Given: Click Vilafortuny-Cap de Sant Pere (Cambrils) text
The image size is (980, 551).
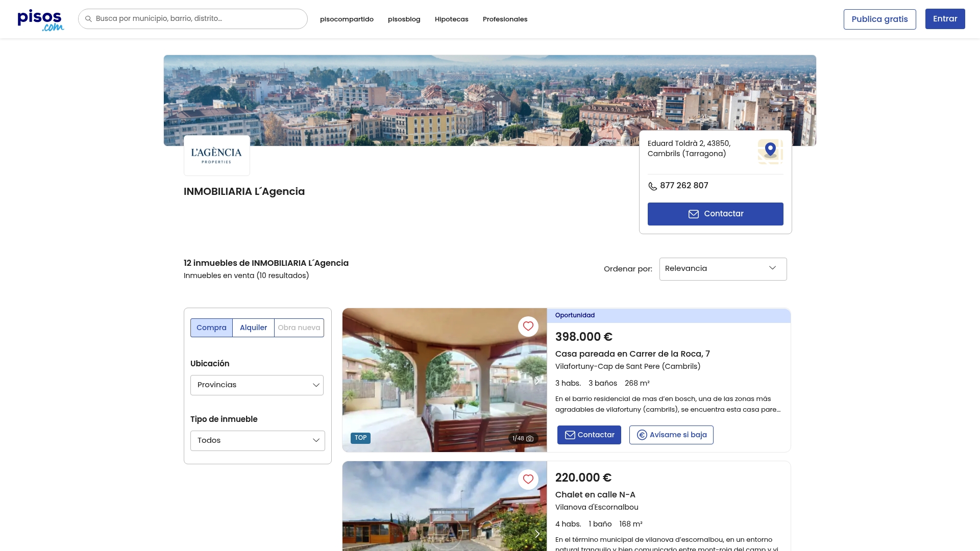Looking at the screenshot, I should pos(628,366).
